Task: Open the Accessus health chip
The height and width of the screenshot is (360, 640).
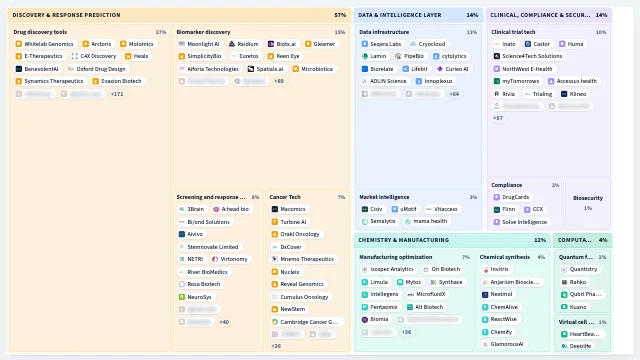Action: 573,81
